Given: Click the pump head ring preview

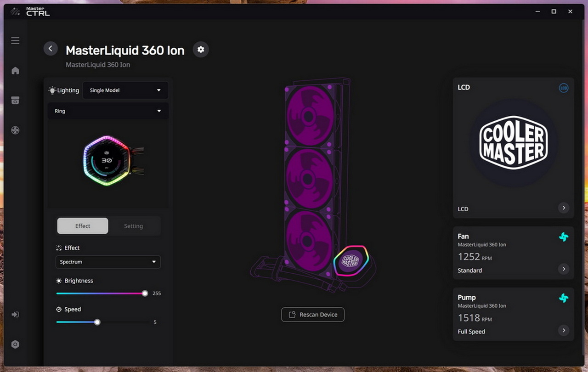Looking at the screenshot, I should coord(113,161).
